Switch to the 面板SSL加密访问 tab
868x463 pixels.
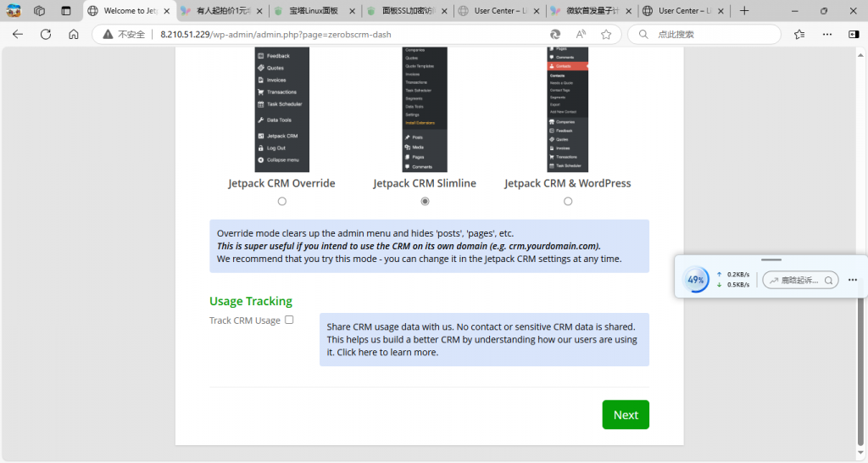(x=406, y=10)
